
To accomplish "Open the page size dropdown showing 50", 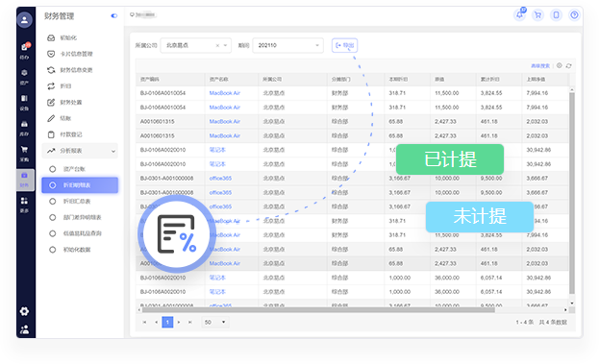I will [215, 322].
